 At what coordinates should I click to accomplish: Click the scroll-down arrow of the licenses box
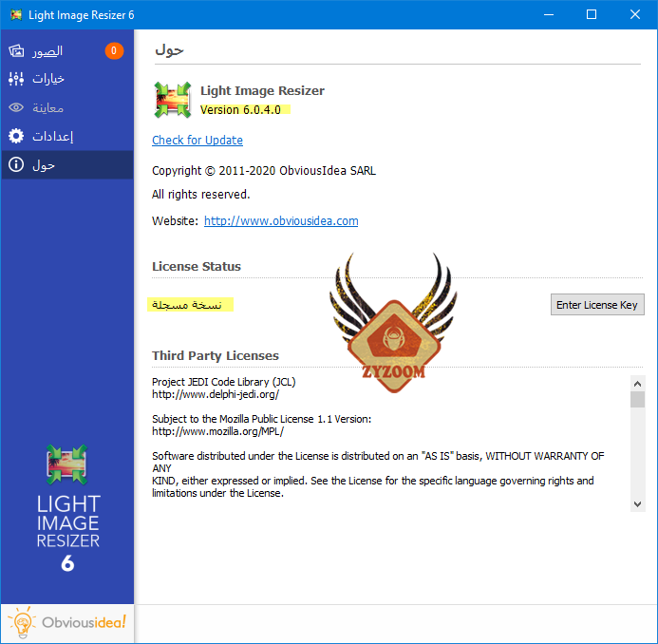(637, 504)
